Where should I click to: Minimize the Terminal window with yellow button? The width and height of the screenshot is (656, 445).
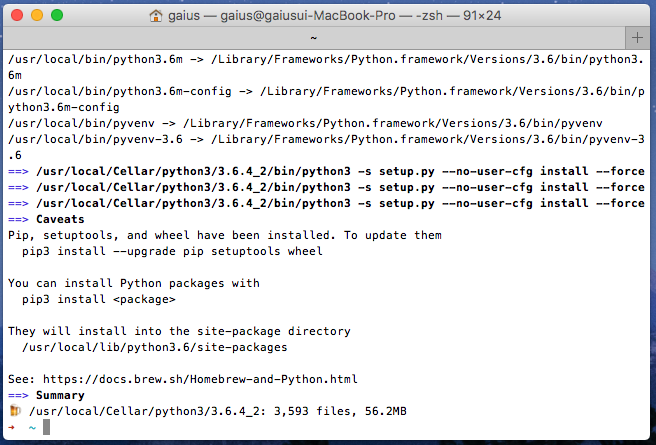[37, 16]
